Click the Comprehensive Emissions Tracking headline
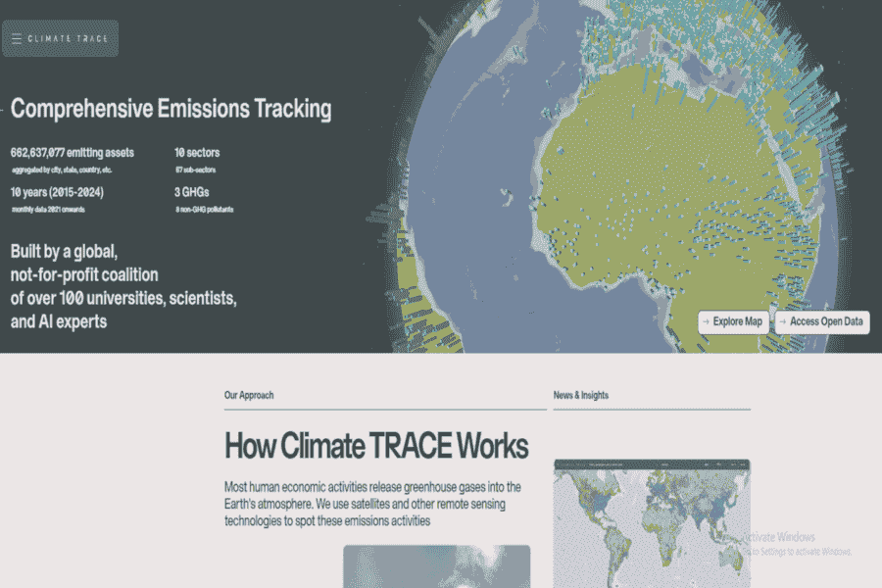 pyautogui.click(x=171, y=109)
